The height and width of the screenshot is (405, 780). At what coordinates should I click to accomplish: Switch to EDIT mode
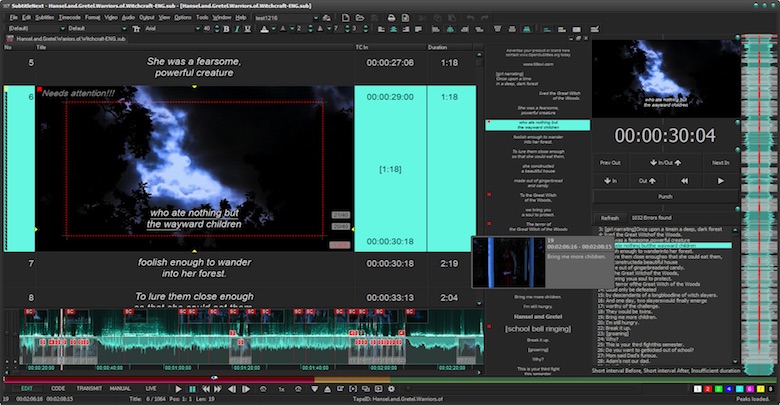point(28,388)
